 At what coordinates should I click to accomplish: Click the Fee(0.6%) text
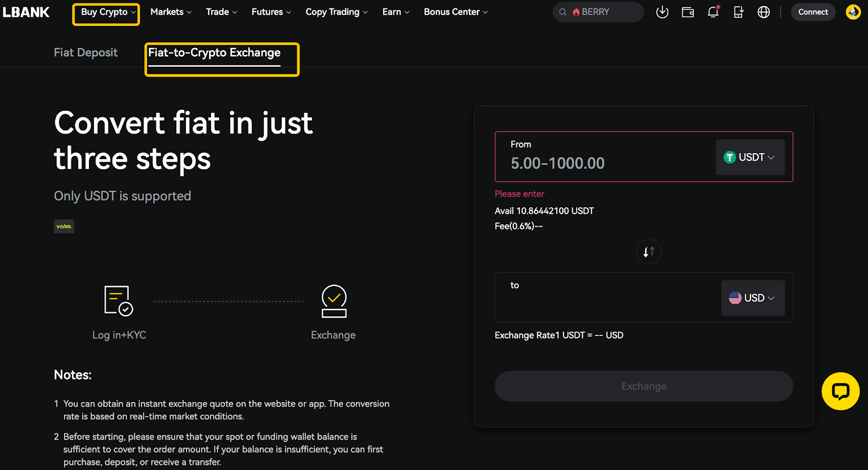519,226
